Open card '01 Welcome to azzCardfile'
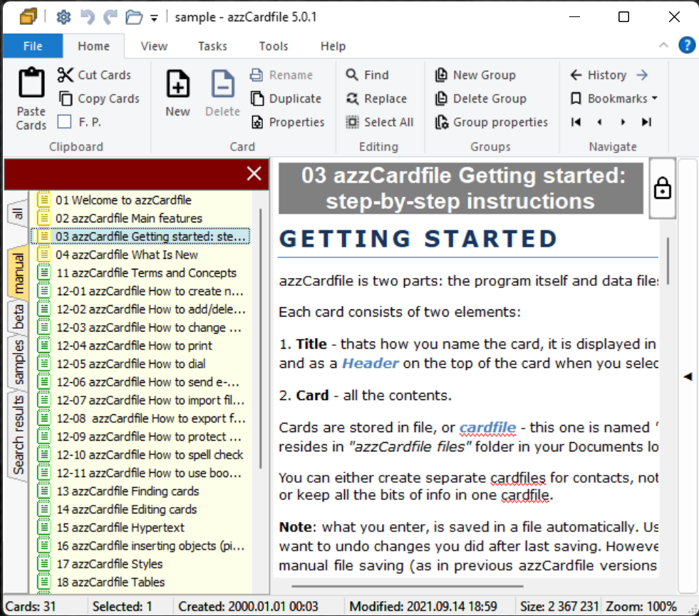 pyautogui.click(x=140, y=200)
